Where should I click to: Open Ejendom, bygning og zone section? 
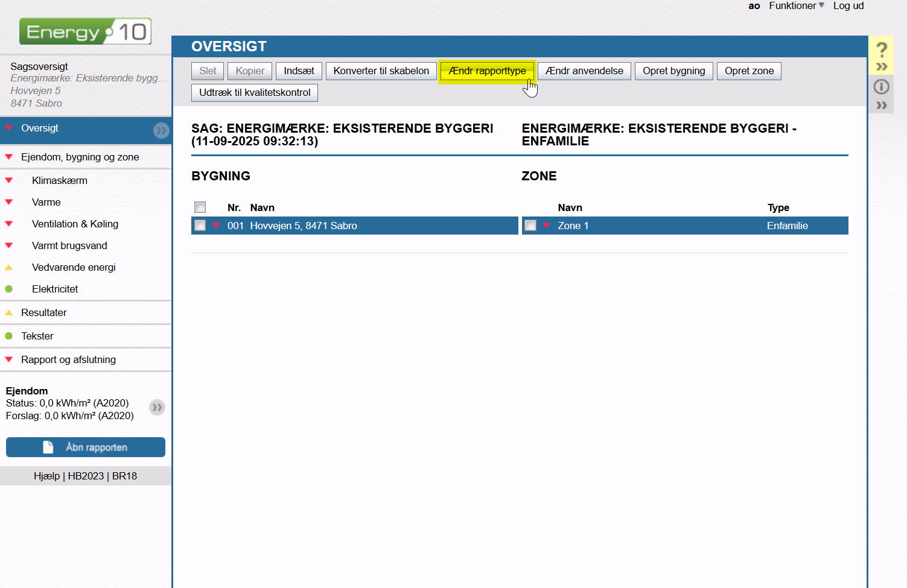80,157
